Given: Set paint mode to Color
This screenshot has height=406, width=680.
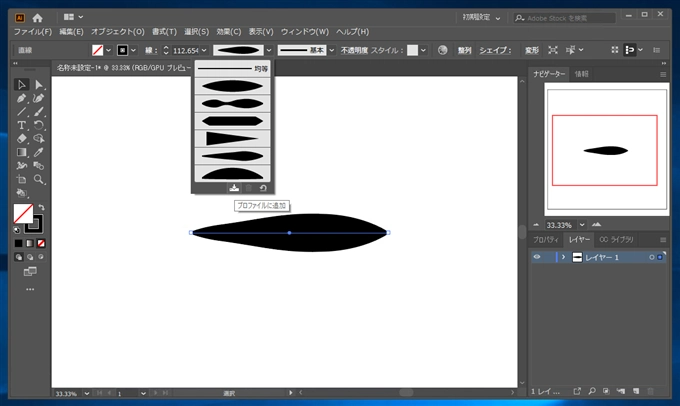Looking at the screenshot, I should pyautogui.click(x=18, y=243).
